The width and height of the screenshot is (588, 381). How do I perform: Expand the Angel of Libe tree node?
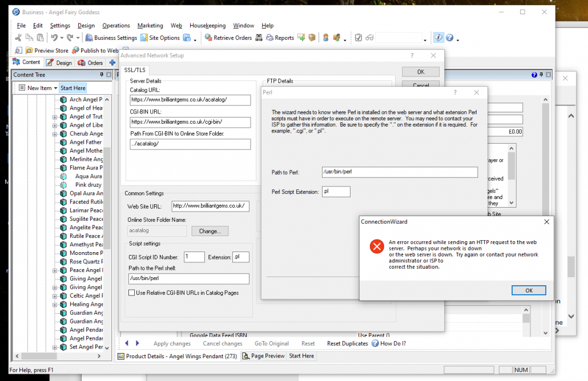55,125
